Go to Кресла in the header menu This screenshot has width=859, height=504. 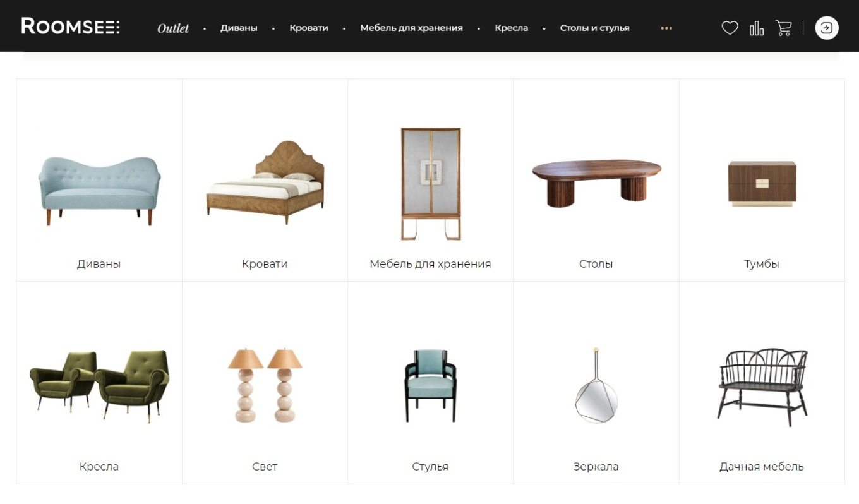point(512,28)
